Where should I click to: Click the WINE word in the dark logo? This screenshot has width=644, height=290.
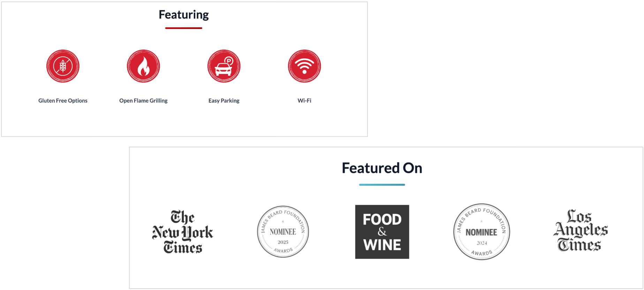coord(382,245)
